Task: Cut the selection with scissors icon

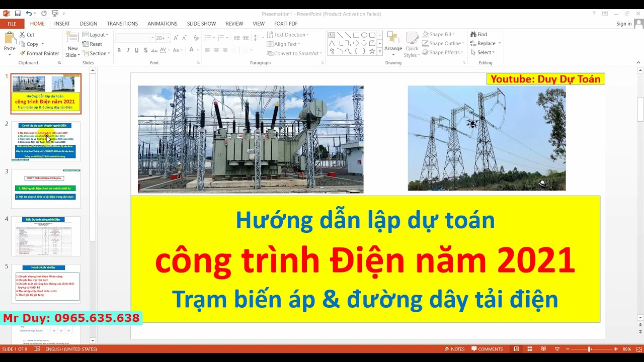Action: tap(23, 35)
